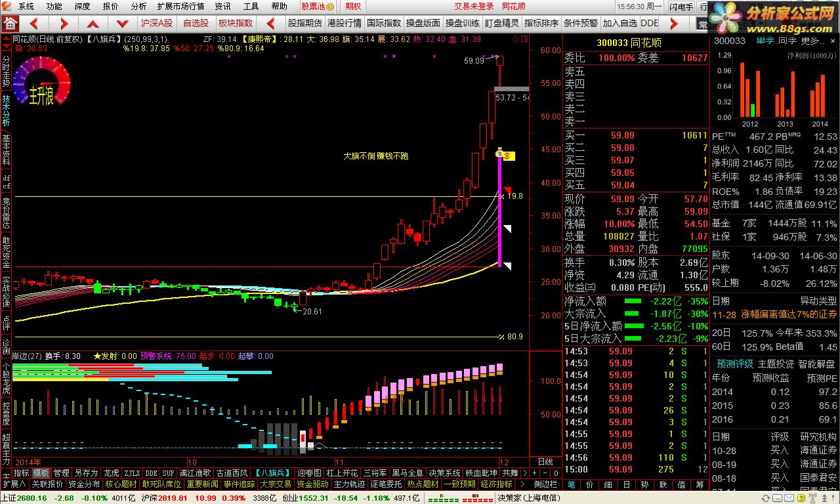The width and height of the screenshot is (840, 504).
Task: Open 指标排序 from the toolbar
Action: tap(541, 23)
